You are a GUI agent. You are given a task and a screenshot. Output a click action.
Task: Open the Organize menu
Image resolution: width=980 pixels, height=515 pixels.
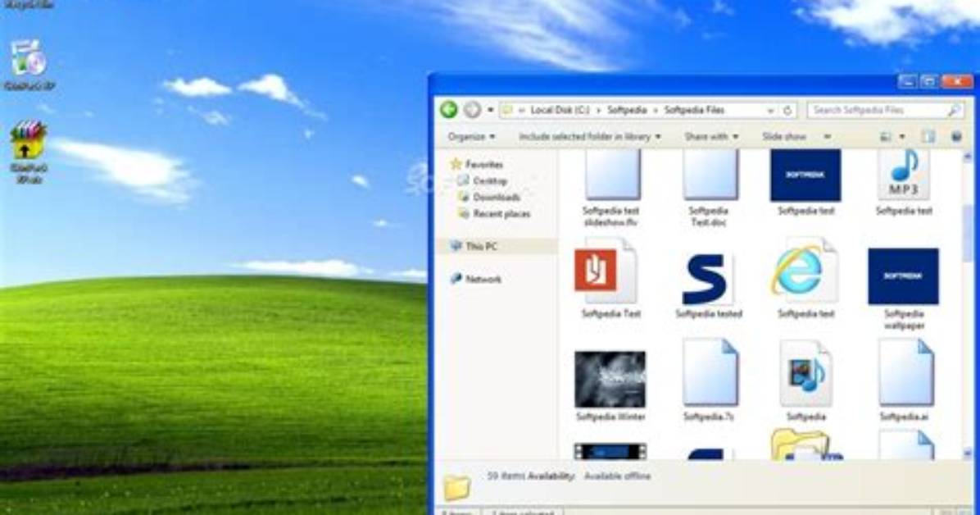click(x=471, y=136)
